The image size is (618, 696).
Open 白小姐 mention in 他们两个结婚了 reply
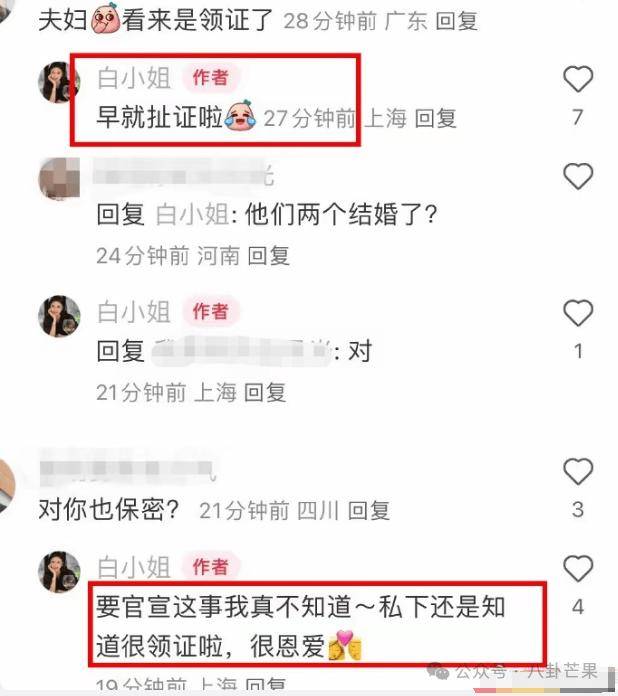pyautogui.click(x=193, y=214)
